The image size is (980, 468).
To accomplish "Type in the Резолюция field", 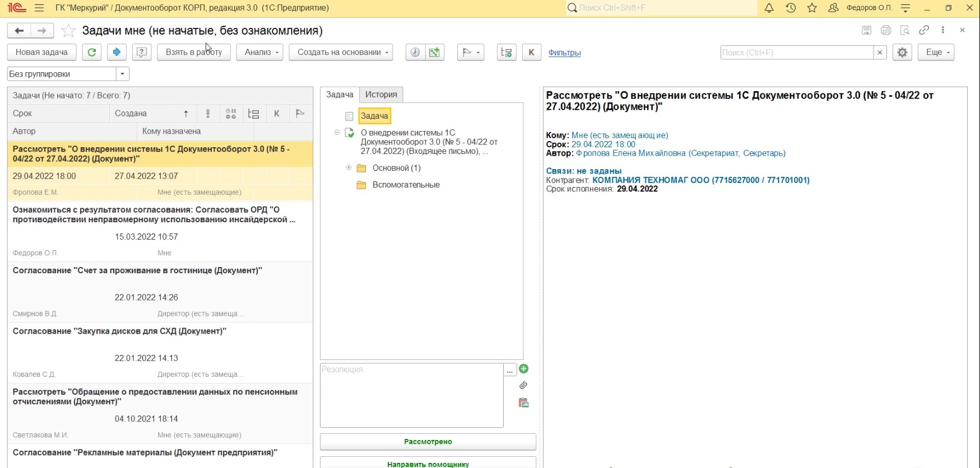I will [412, 395].
